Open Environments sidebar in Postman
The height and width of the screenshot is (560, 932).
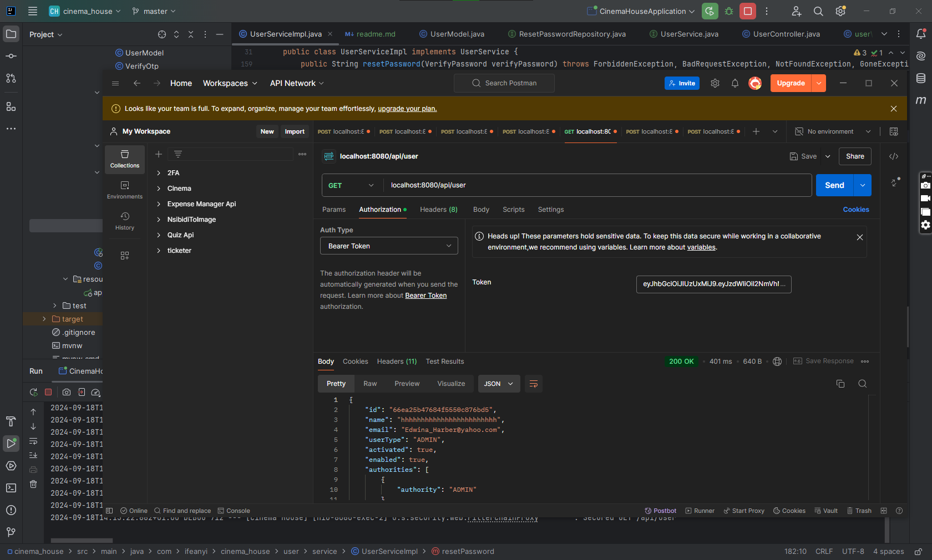pos(125,190)
